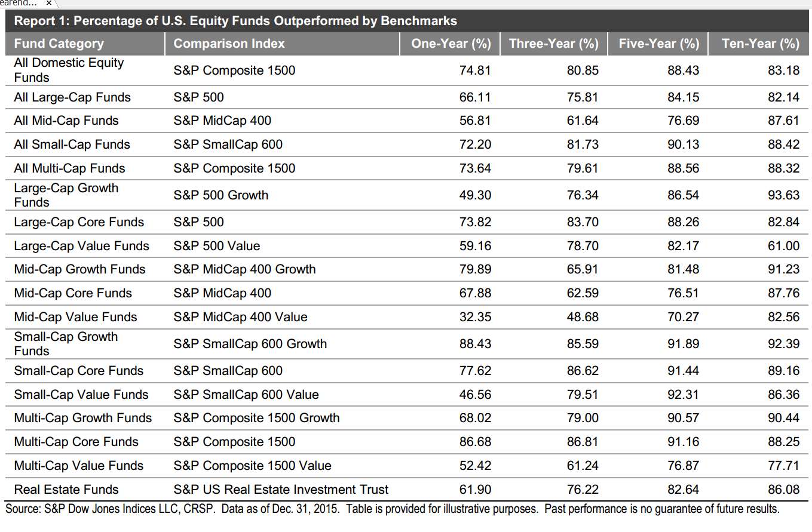
Task: Select the 'Real Estate Funds' row label
Action: 66,490
